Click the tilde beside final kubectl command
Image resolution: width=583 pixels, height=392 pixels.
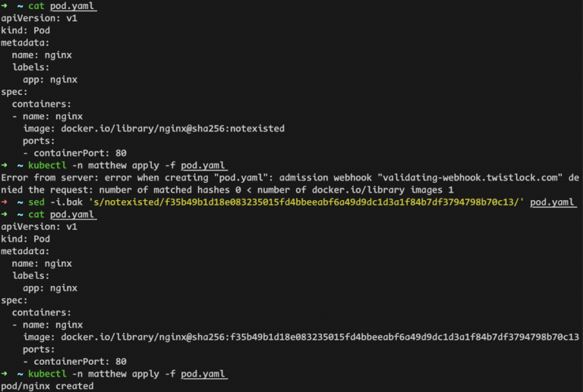20,374
